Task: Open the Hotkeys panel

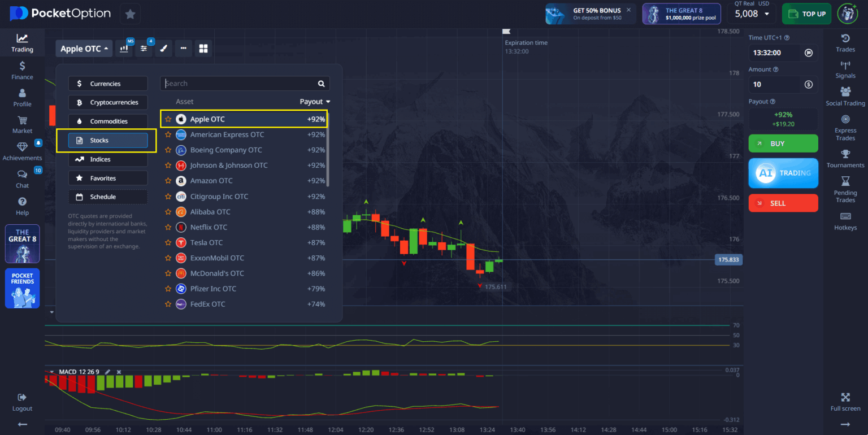Action: click(845, 220)
